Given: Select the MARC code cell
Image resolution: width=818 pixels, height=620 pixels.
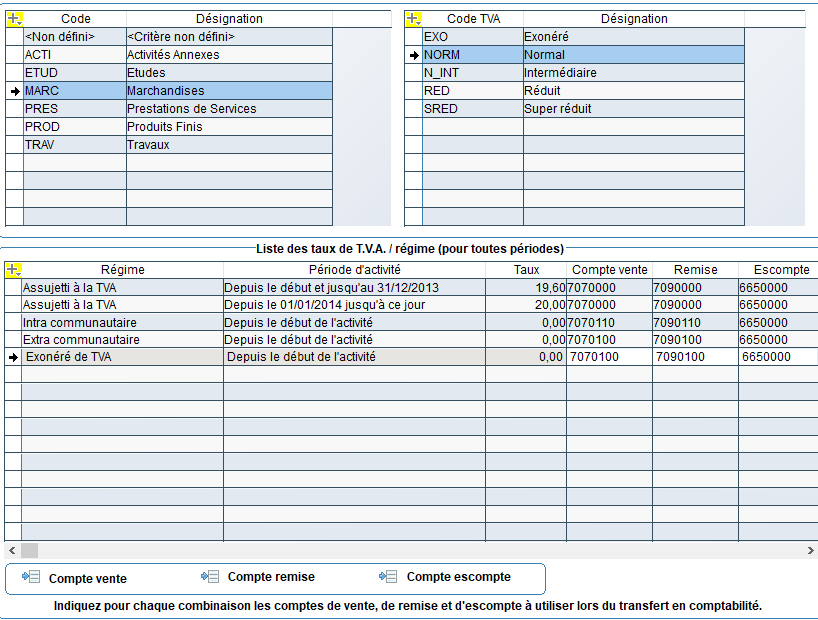Looking at the screenshot, I should tap(75, 91).
